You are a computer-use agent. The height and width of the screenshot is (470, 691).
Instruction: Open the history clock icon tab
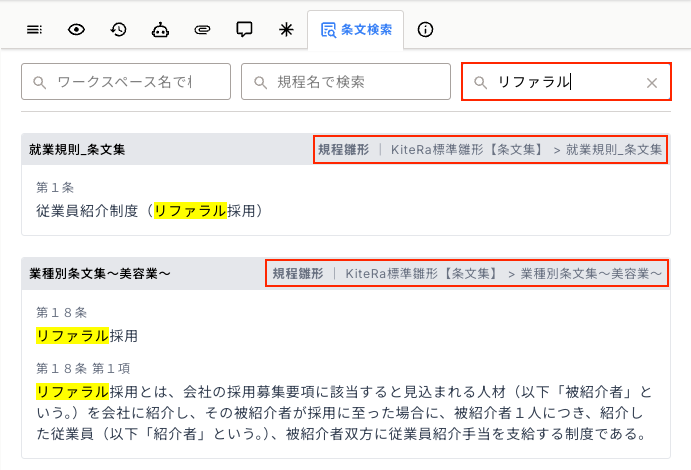[x=118, y=30]
